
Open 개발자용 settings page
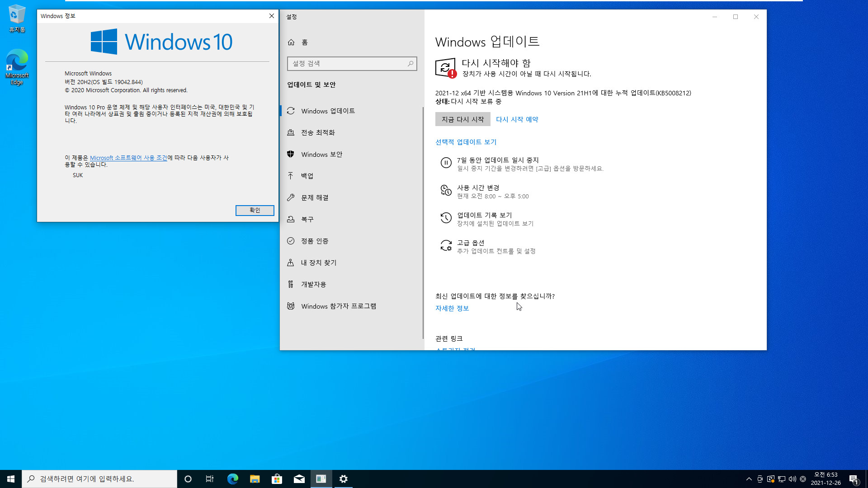click(352, 284)
